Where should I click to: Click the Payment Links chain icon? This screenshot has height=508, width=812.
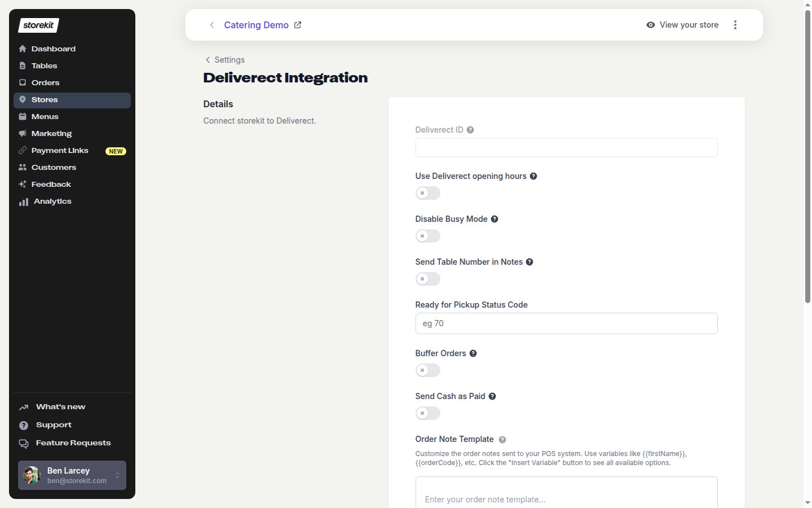(x=23, y=151)
